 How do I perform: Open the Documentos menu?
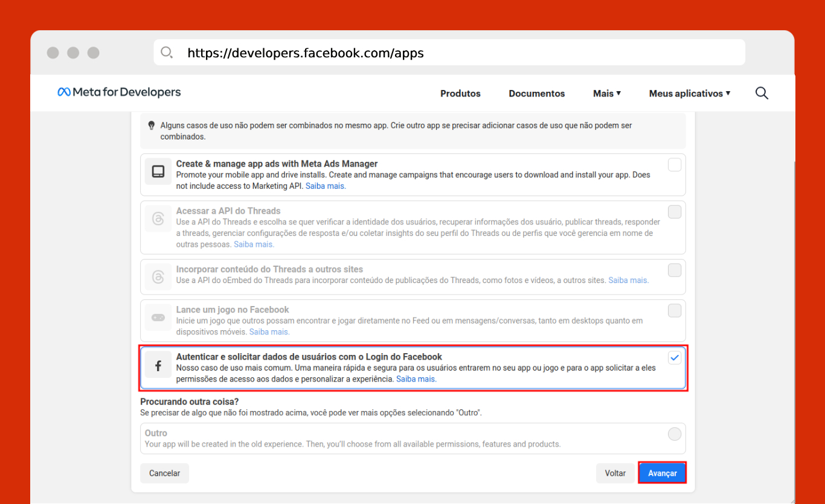[537, 94]
